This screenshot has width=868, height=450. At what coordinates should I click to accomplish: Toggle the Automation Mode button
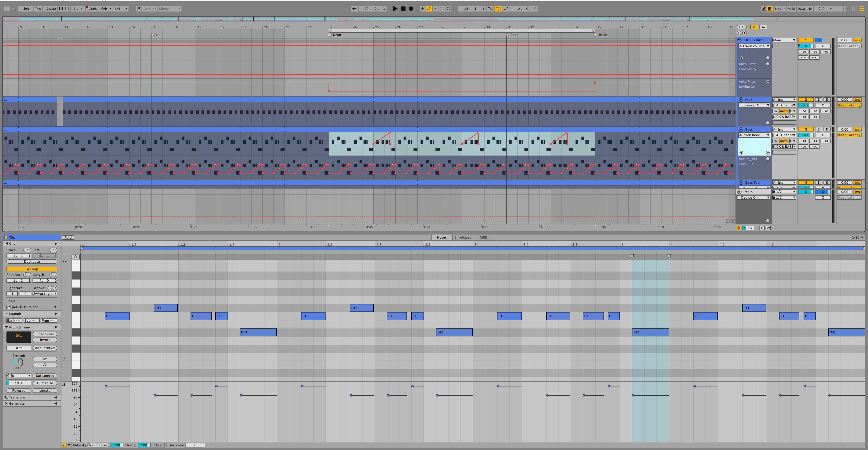(754, 27)
